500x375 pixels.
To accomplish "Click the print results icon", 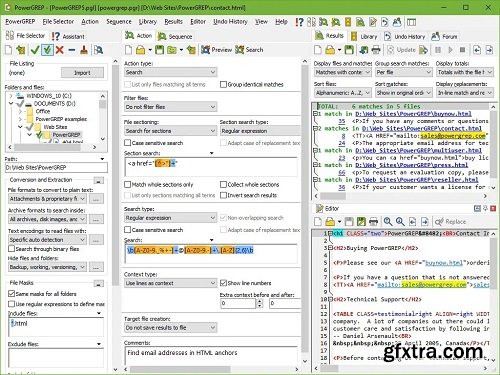I will (x=376, y=50).
